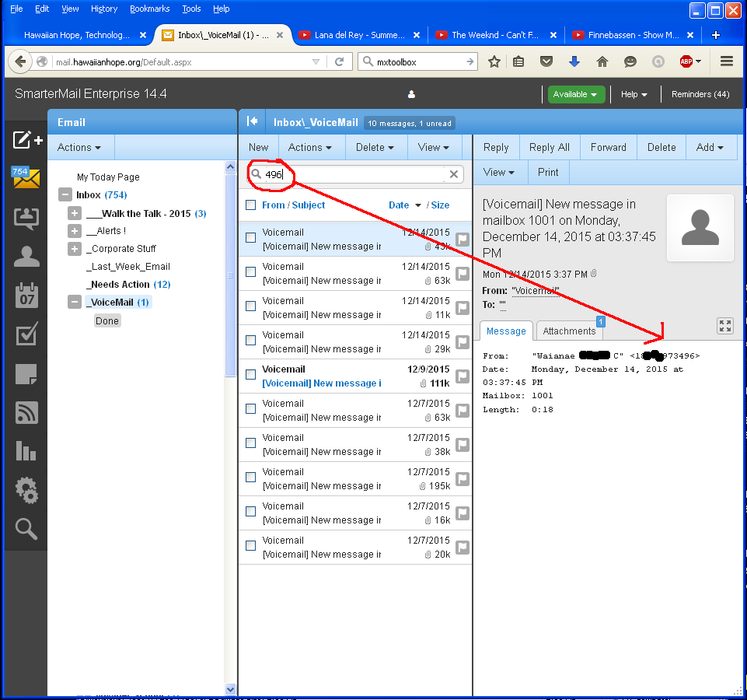Image resolution: width=747 pixels, height=700 pixels.
Task: Open the chat/live chat sidebar icon
Action: [x=26, y=219]
